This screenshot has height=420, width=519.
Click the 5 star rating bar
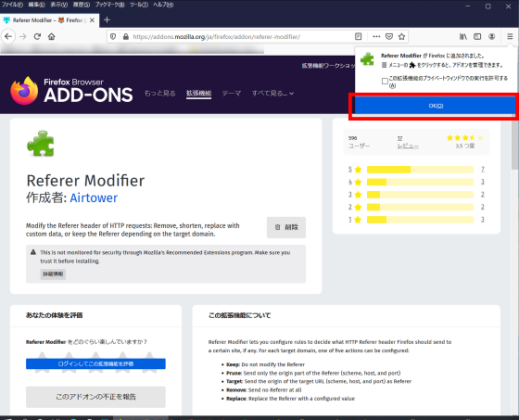point(420,170)
